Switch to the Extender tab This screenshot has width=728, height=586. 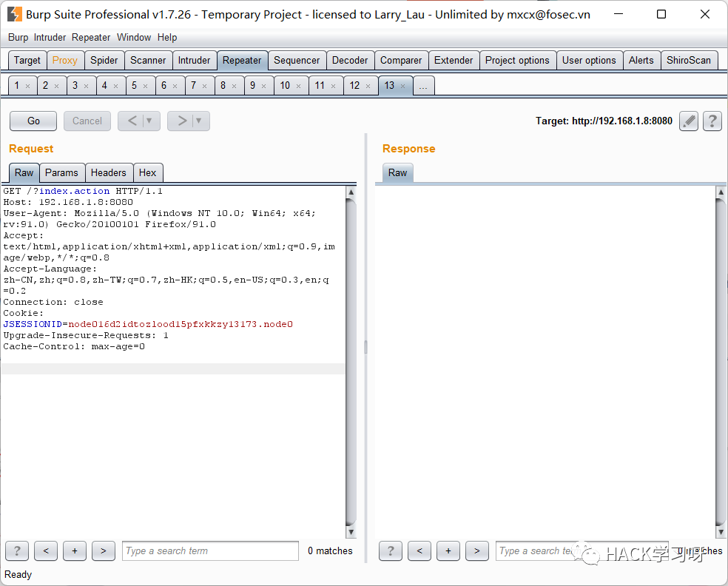pos(454,61)
